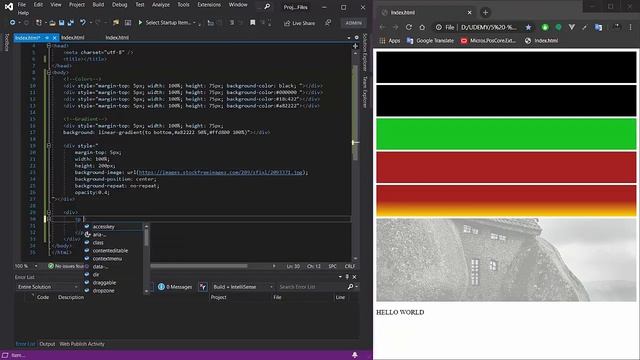
Task: Switch to the second Index.html editor tab
Action: (73, 38)
